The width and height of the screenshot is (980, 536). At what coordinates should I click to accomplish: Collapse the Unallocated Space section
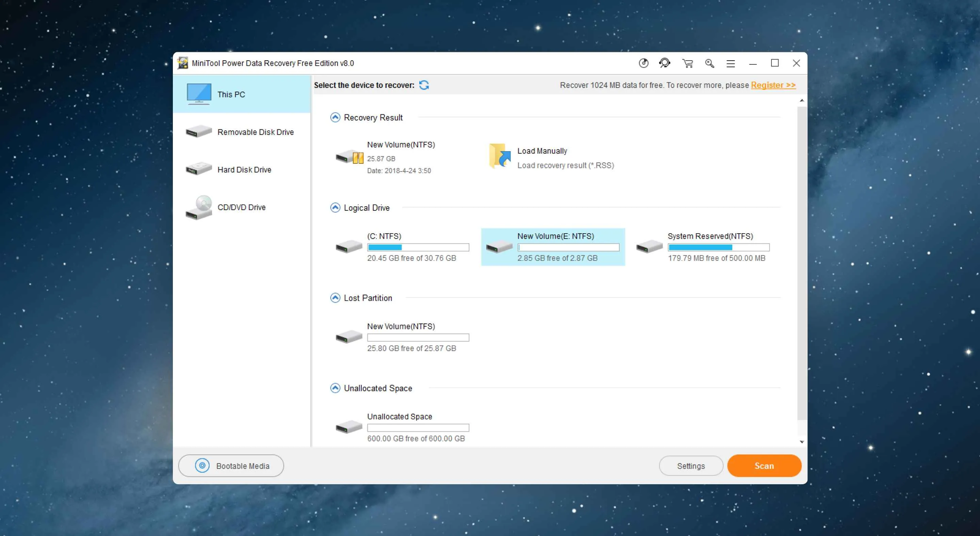[x=335, y=388]
